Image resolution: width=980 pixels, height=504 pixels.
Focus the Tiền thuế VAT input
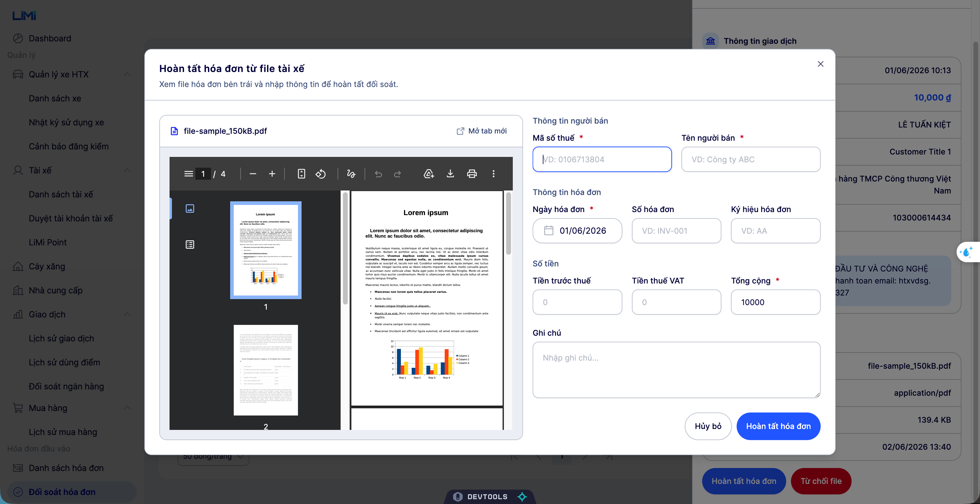pyautogui.click(x=676, y=302)
